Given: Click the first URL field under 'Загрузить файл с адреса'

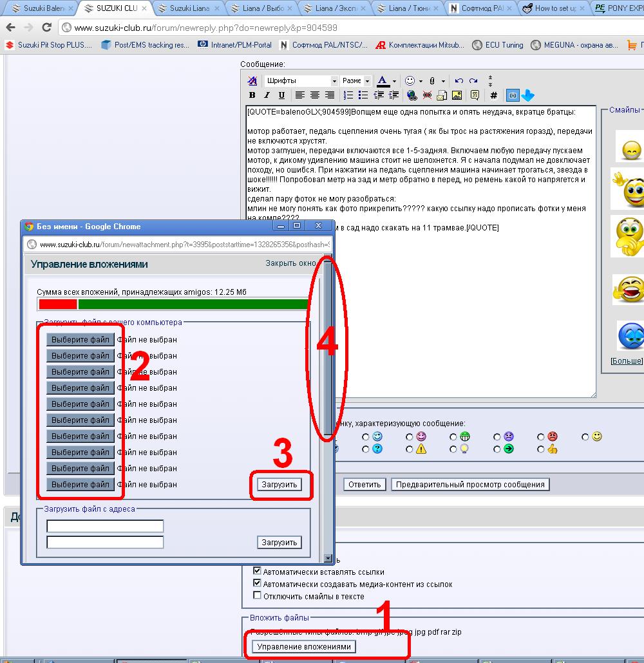Looking at the screenshot, I should (105, 527).
